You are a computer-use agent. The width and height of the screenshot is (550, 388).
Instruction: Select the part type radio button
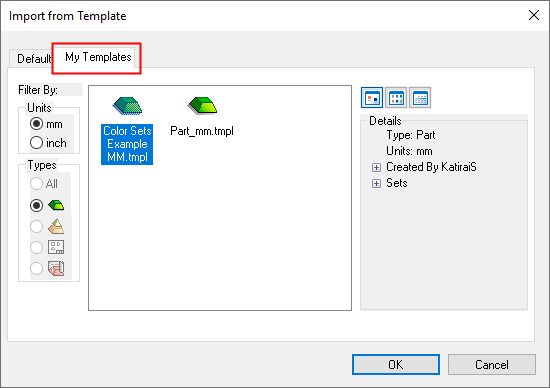(x=36, y=205)
